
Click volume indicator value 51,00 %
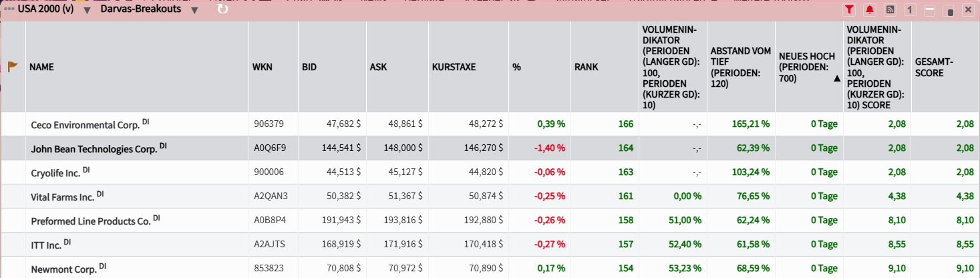684,221
